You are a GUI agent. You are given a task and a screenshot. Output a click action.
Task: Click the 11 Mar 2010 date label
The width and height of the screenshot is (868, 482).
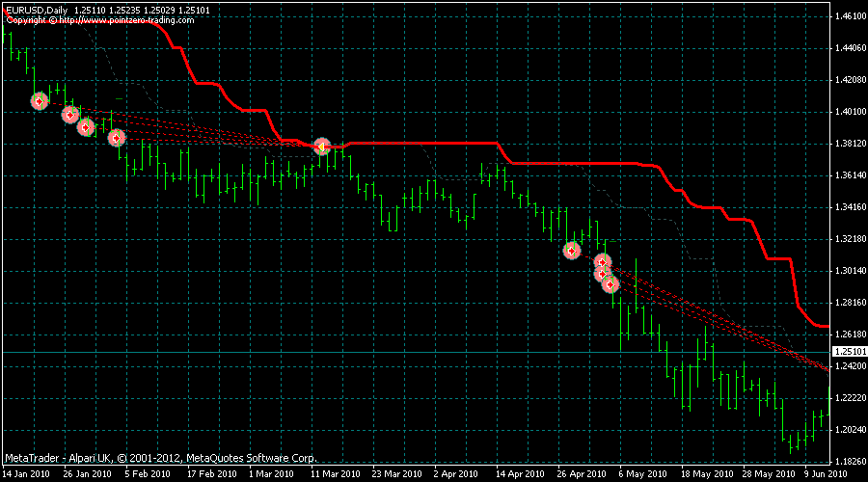point(335,474)
